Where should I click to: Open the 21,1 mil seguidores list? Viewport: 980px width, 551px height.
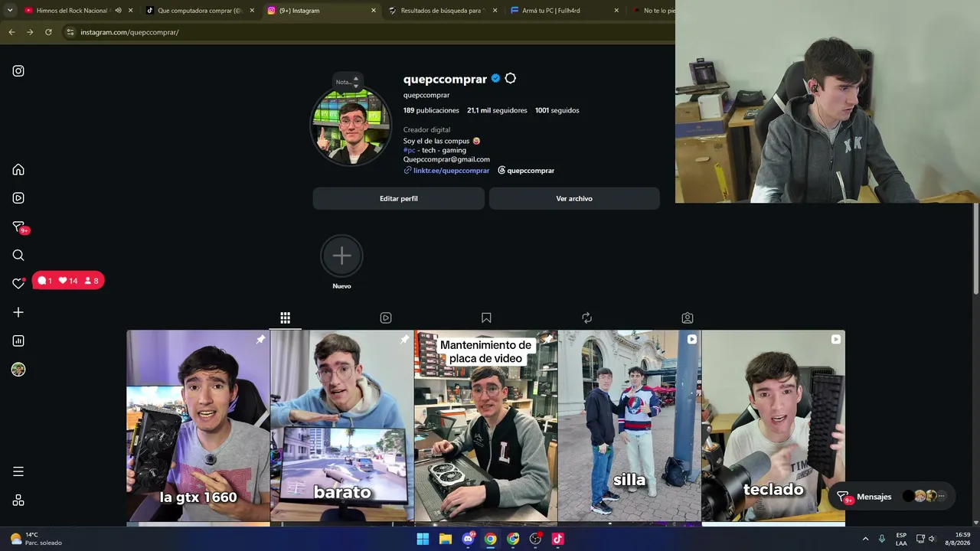click(497, 110)
